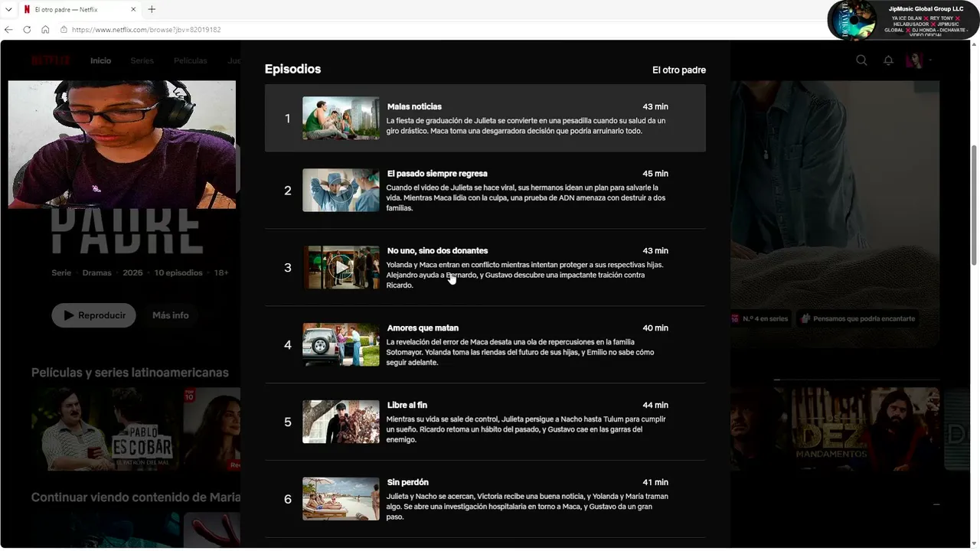Go to the browser home page
Image resolution: width=980 pixels, height=551 pixels.
tap(45, 30)
